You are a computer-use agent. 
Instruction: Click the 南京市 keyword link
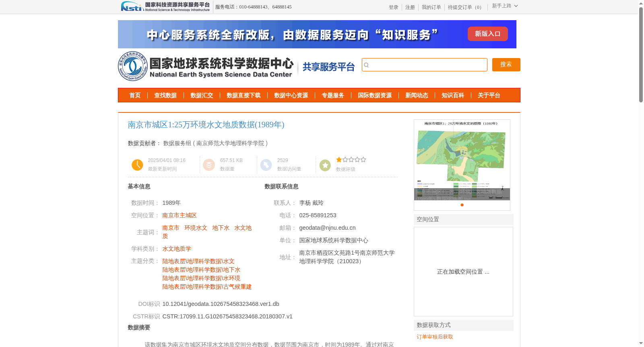click(171, 228)
